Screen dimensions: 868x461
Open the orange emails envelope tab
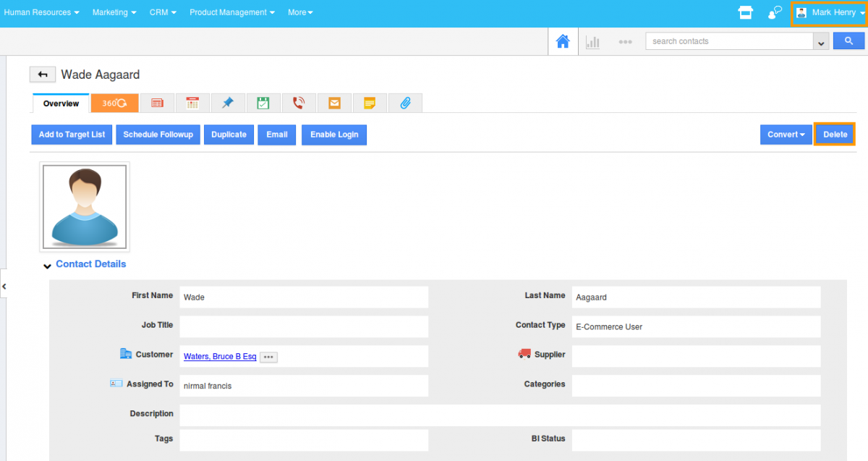(334, 103)
